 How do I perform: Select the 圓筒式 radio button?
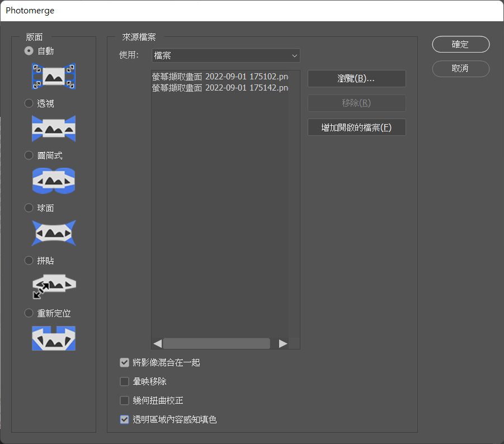pos(29,155)
